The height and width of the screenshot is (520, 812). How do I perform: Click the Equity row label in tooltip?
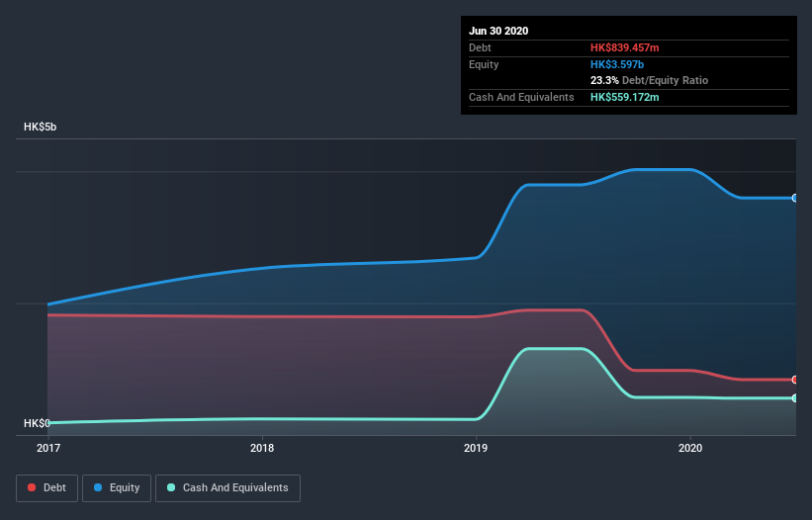pyautogui.click(x=484, y=64)
